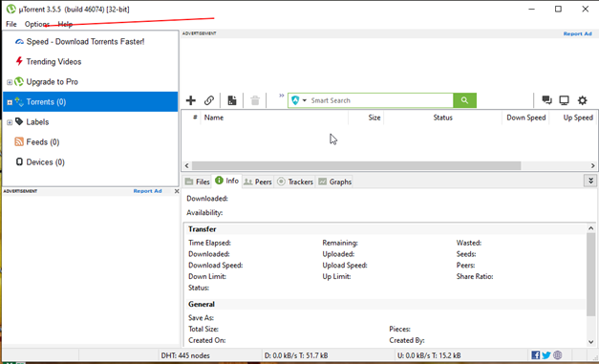Sort torrent list by Size column
599x364 pixels.
(366, 118)
